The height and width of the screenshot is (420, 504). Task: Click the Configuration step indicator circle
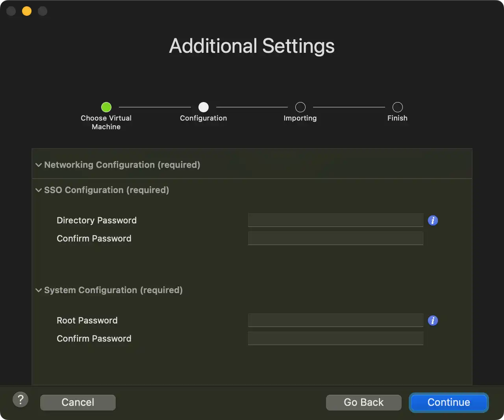[x=204, y=107]
